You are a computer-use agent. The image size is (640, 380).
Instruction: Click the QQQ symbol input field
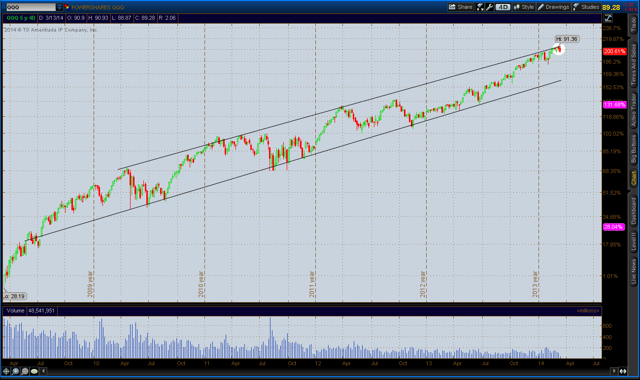click(x=31, y=7)
